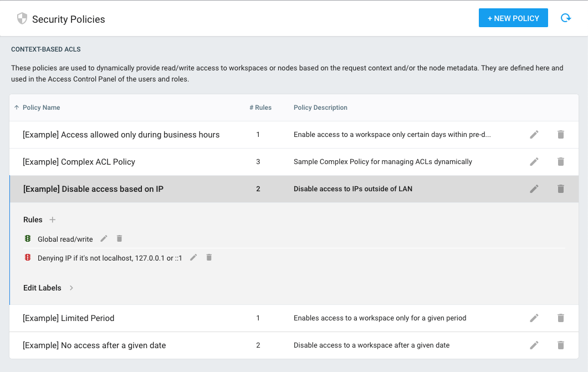Edit the business hours policy with pencil icon
The height and width of the screenshot is (372, 588).
tap(534, 135)
